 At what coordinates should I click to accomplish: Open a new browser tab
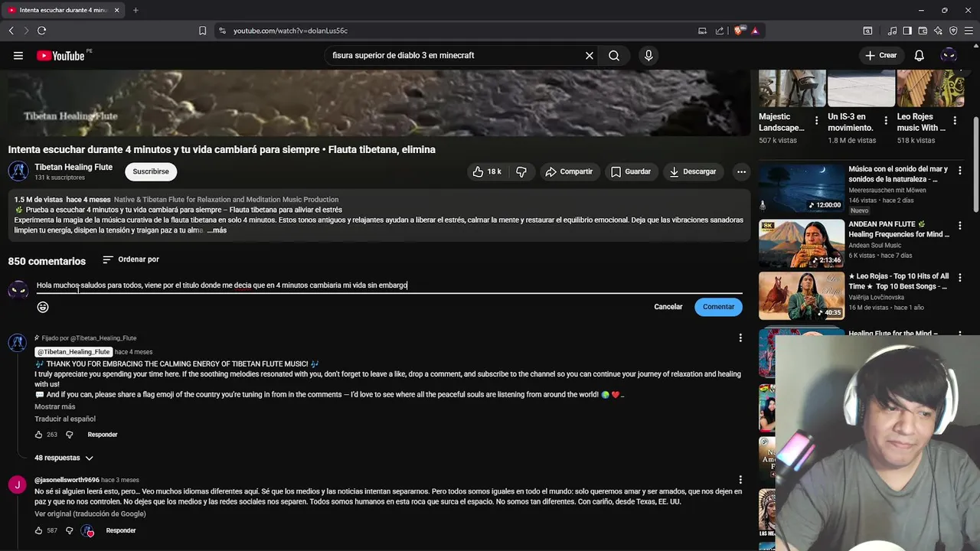[136, 10]
